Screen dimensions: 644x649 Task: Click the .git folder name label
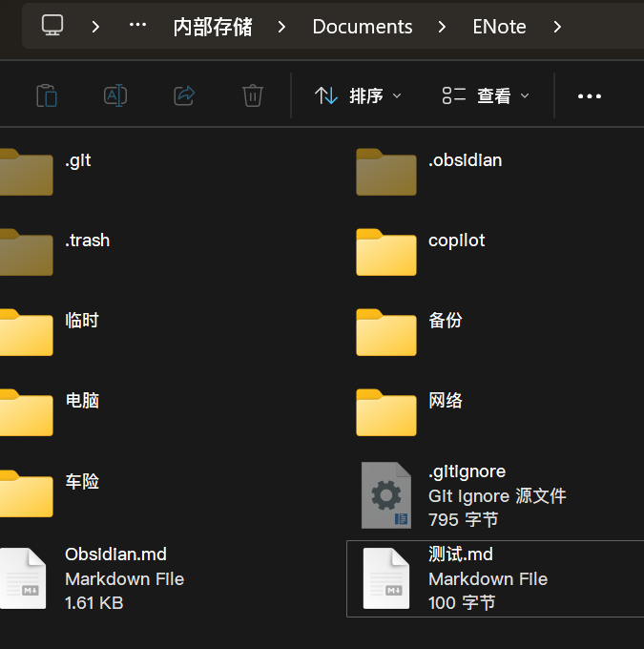click(78, 161)
